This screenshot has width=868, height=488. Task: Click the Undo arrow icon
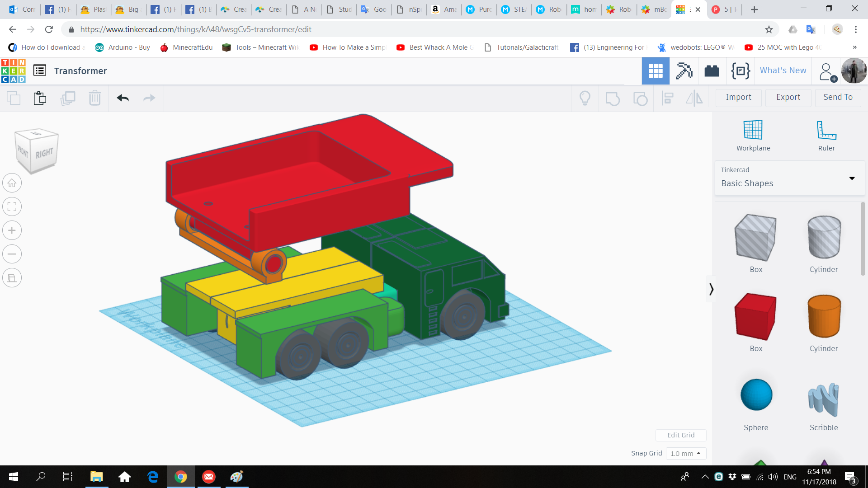123,98
